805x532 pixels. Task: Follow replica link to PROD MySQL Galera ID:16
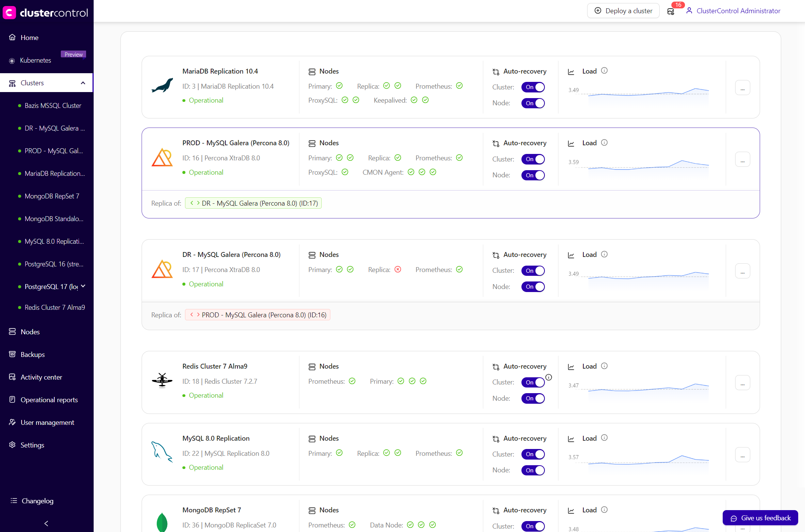[x=257, y=314]
